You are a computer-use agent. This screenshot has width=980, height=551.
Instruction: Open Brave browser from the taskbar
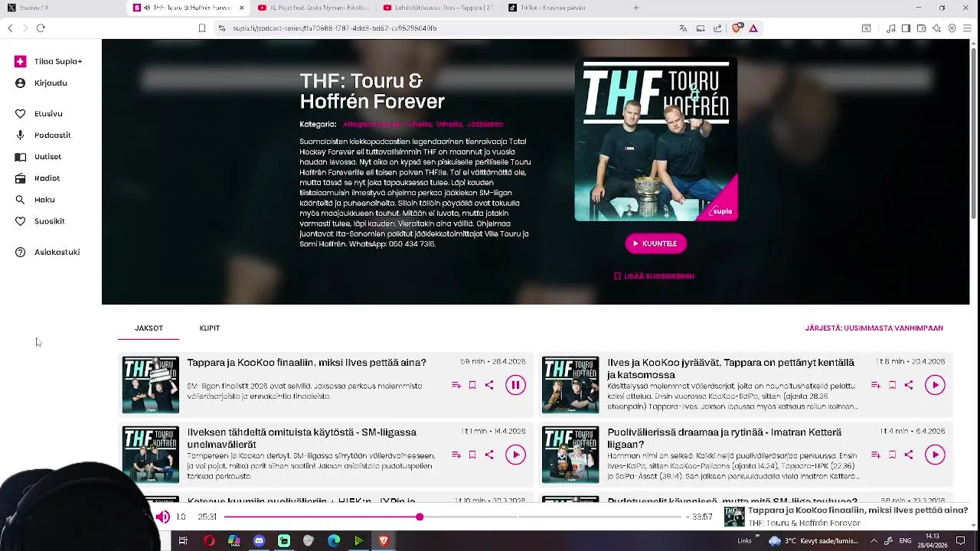point(384,541)
